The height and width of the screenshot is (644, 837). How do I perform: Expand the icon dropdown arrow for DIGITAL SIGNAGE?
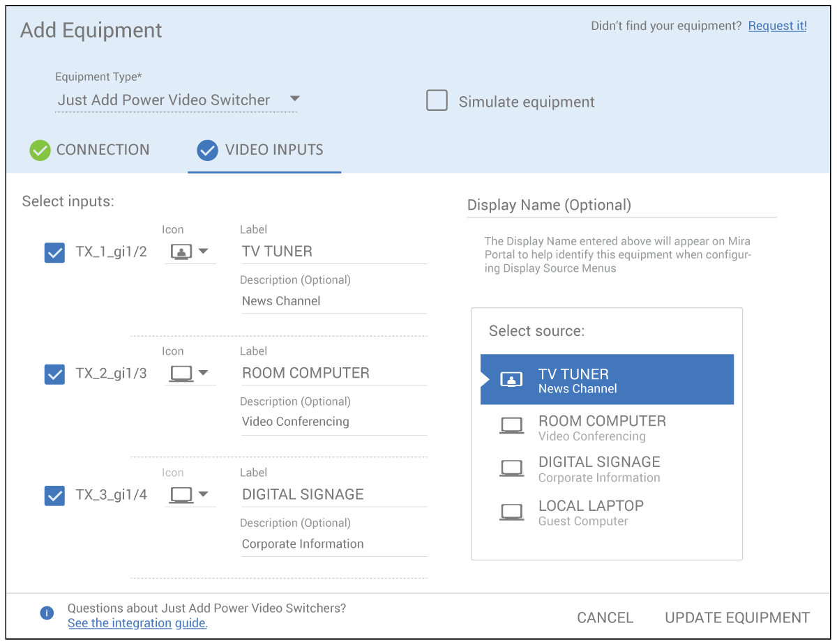[x=204, y=495]
